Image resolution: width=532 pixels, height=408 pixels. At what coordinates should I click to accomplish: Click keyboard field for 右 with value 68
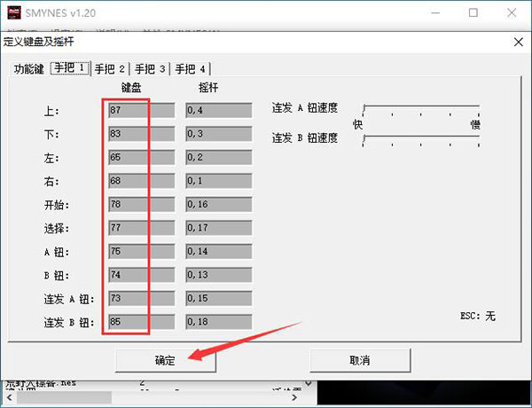click(142, 181)
